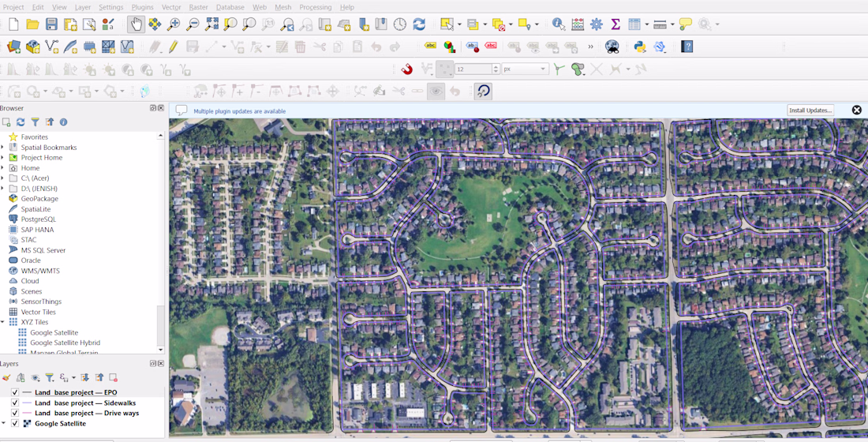
Task: Open the Processing menu
Action: click(316, 7)
